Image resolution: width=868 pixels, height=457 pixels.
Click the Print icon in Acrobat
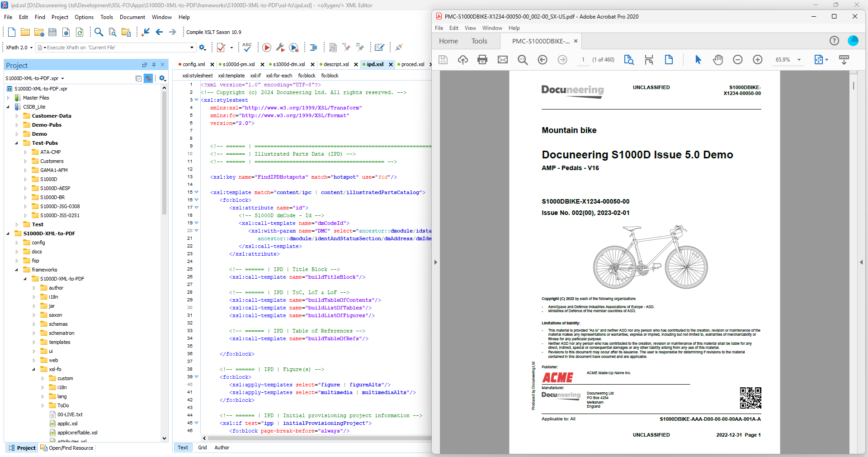tap(482, 60)
